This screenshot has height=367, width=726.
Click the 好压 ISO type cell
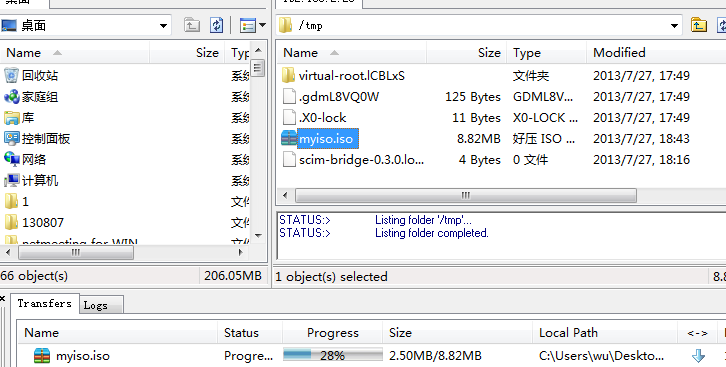[x=544, y=139]
